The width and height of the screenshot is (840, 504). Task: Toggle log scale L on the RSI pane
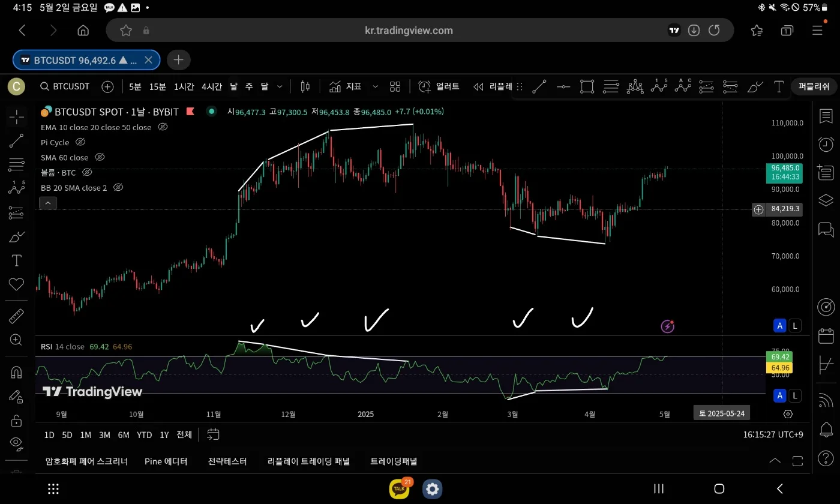click(x=794, y=395)
